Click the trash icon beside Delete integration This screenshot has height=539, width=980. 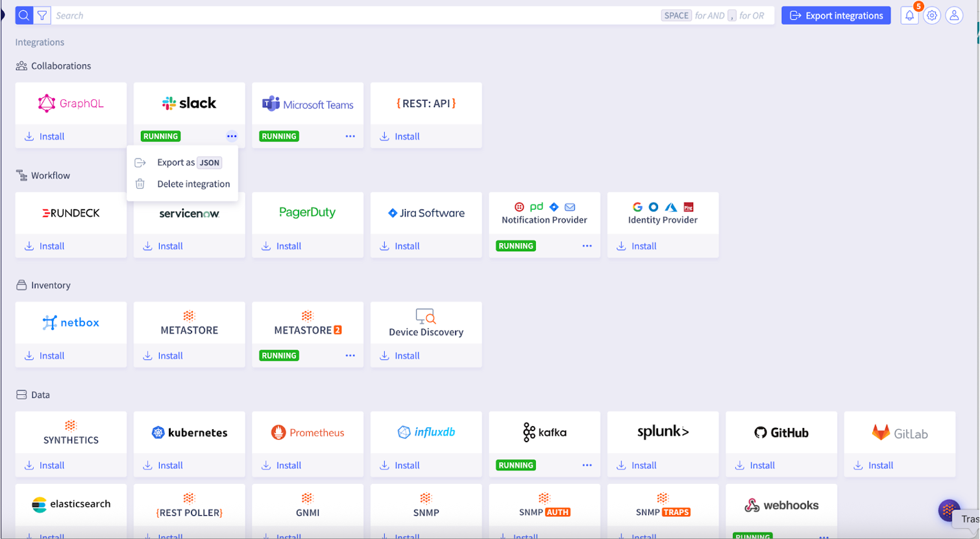(x=140, y=184)
